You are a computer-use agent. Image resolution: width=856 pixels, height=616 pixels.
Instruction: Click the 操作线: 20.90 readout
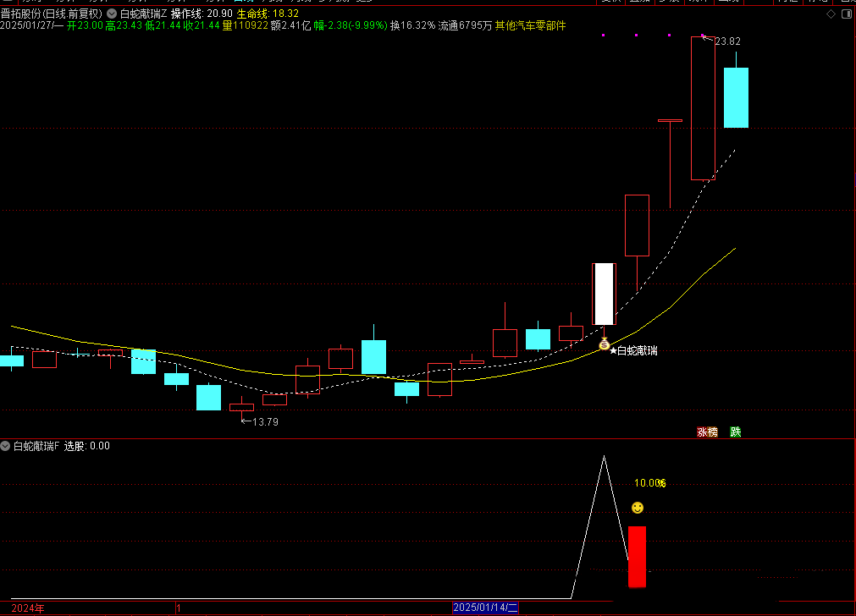202,14
